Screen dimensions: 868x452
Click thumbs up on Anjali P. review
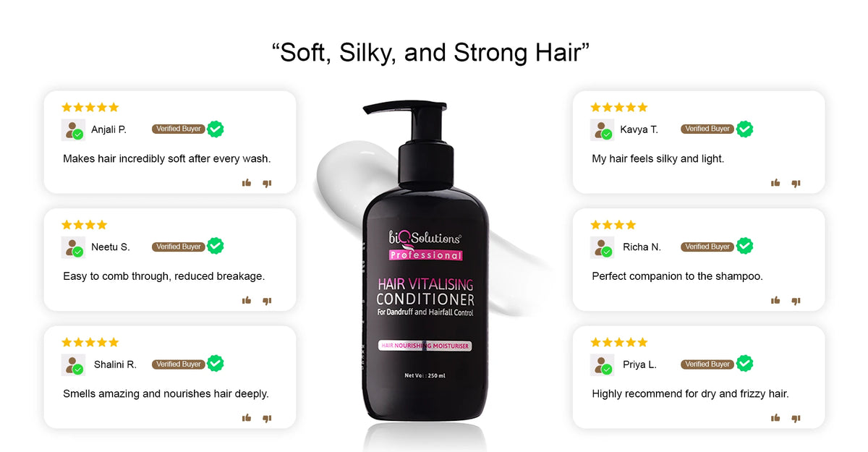pos(247,183)
